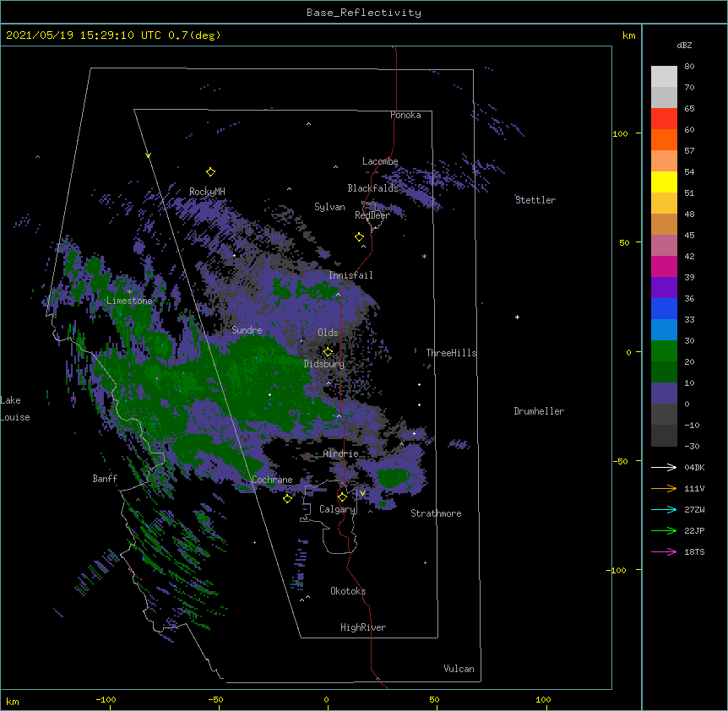Click the Limestone label
Screen dimensions: 728x711
pyautogui.click(x=129, y=301)
